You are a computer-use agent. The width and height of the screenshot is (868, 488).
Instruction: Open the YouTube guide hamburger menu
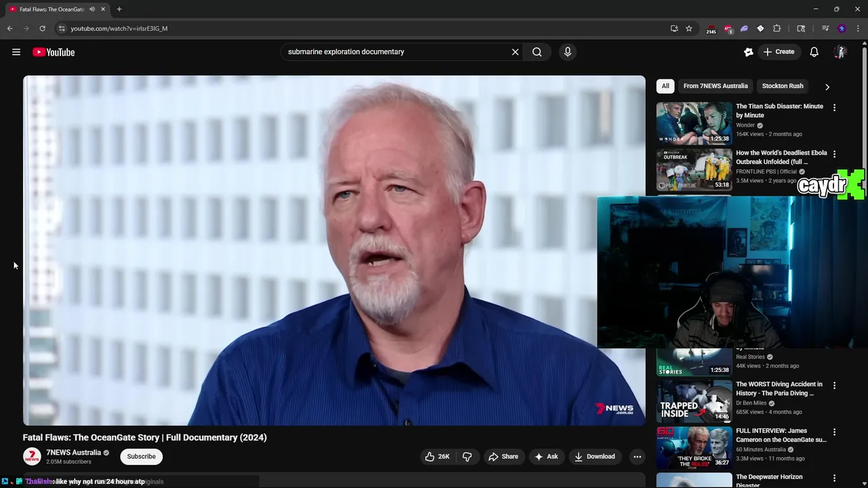(x=16, y=52)
